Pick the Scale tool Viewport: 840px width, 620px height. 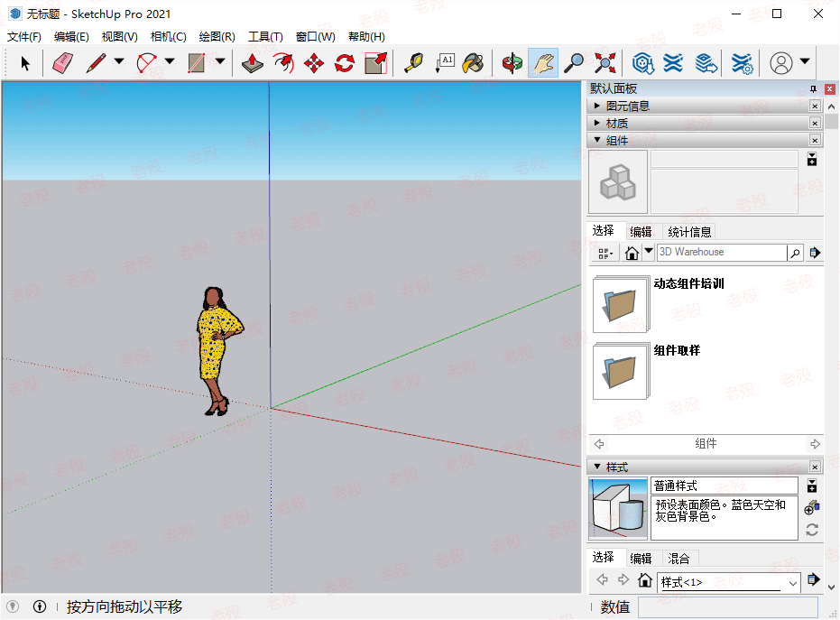click(375, 63)
